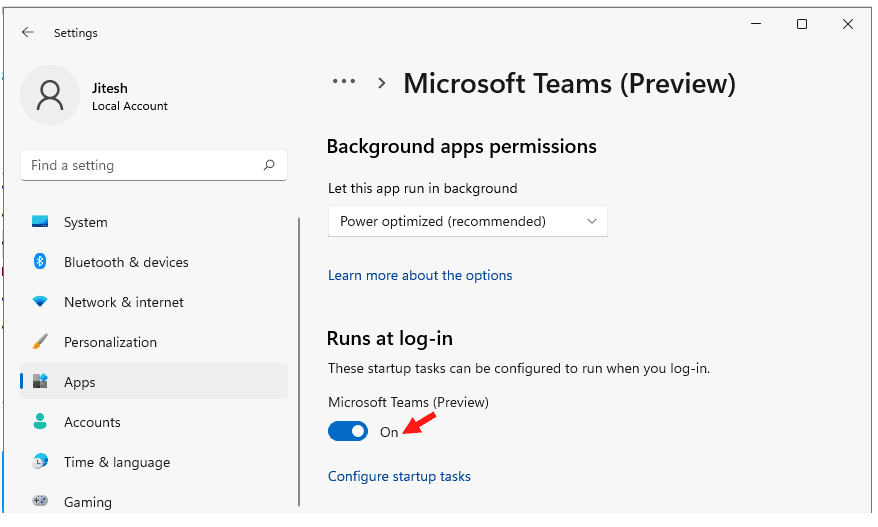878x527 pixels.
Task: Click Let this app run in background label
Action: (x=423, y=188)
